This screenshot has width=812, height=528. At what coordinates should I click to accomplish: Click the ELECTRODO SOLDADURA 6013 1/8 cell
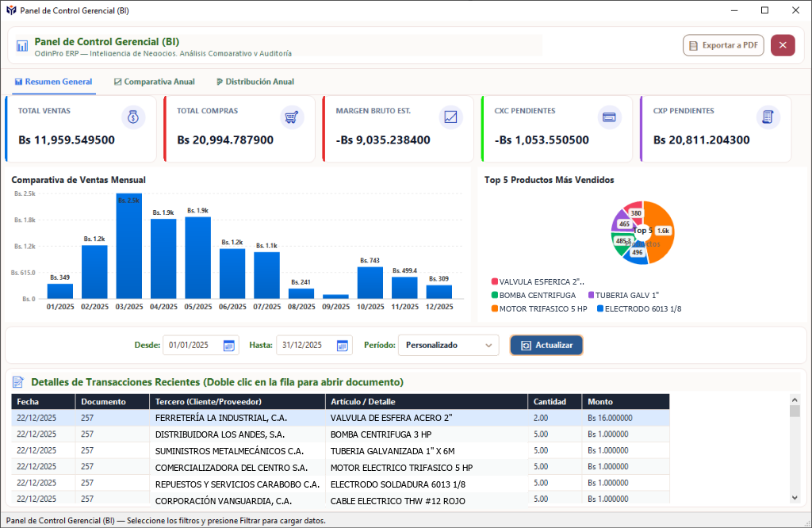tap(426, 484)
